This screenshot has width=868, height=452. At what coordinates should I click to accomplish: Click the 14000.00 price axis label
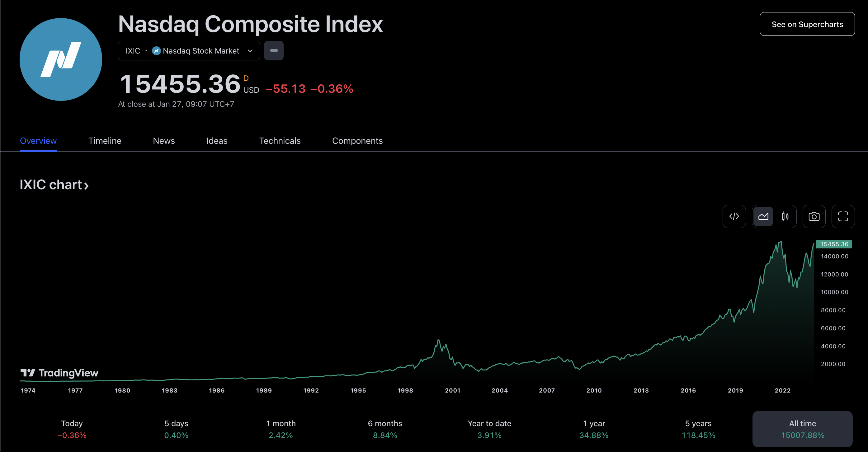(x=834, y=256)
